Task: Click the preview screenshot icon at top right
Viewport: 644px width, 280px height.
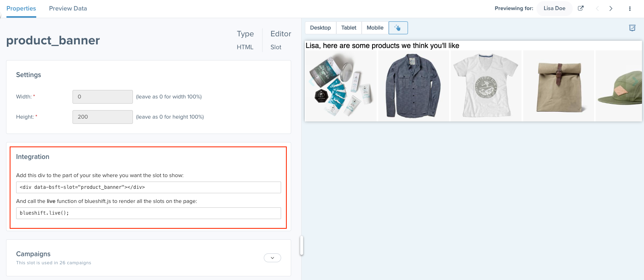Action: 632,28
